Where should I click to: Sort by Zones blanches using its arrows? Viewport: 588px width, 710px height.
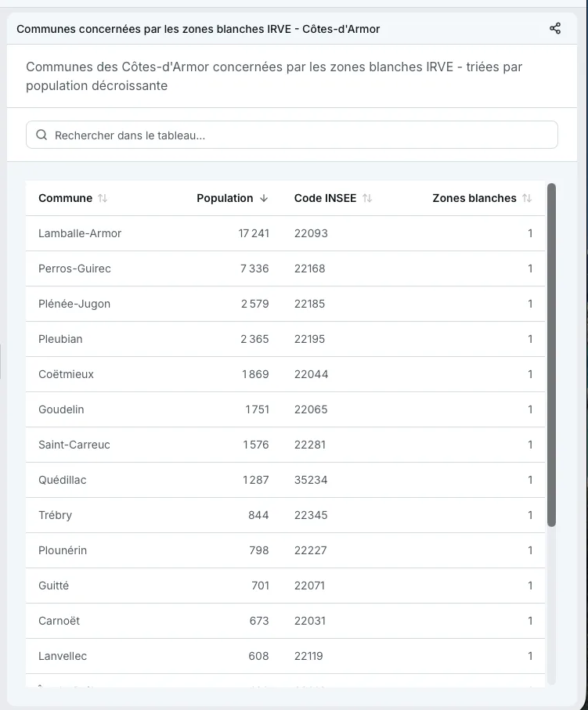(527, 198)
